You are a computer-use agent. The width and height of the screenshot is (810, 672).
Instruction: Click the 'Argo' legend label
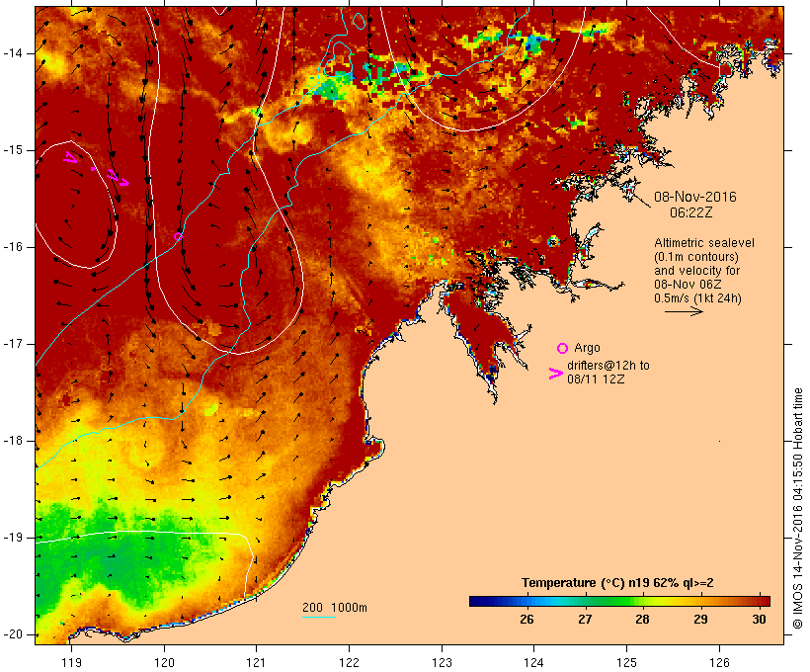587,348
